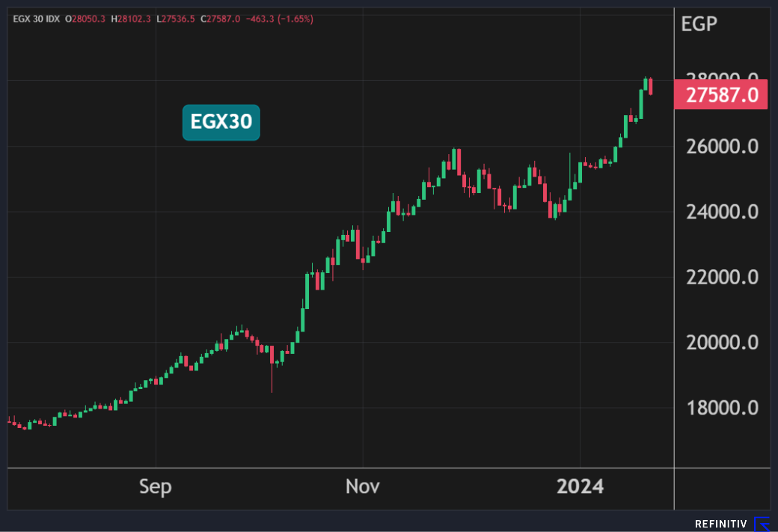Click the 22000.0 price axis label
Screen dimensions: 778x532
click(x=720, y=278)
